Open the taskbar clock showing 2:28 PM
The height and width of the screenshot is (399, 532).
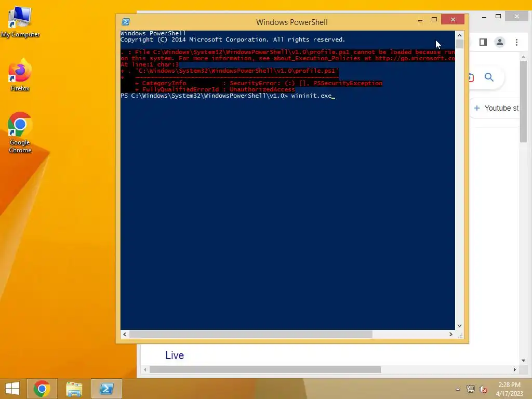tap(509, 389)
